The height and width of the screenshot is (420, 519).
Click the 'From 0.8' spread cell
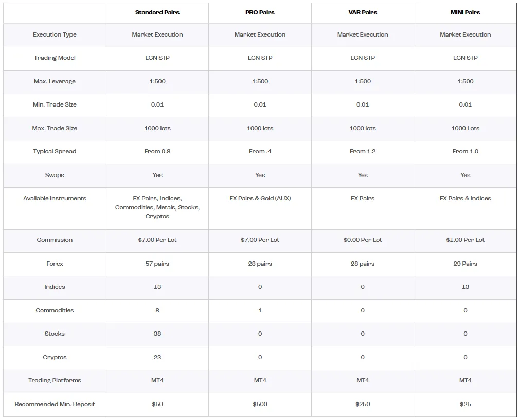click(157, 151)
